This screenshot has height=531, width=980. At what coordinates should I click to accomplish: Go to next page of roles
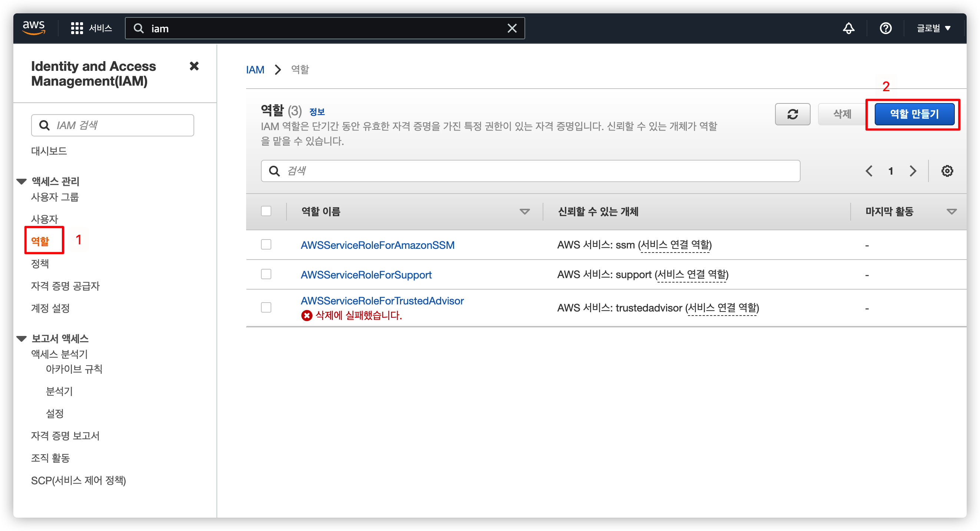[x=913, y=171]
